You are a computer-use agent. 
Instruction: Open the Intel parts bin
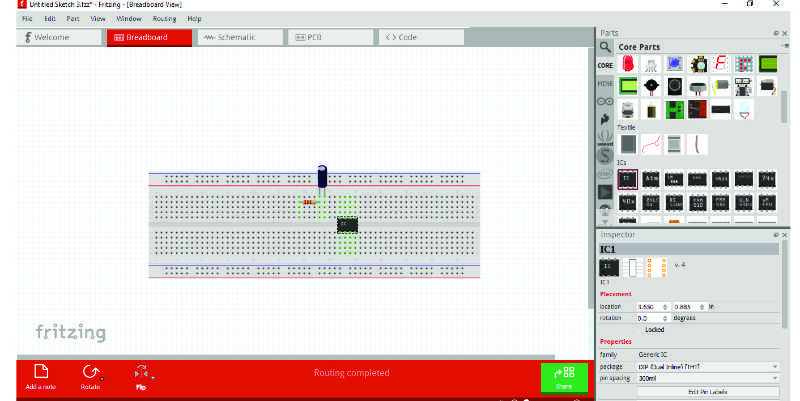pyautogui.click(x=605, y=174)
